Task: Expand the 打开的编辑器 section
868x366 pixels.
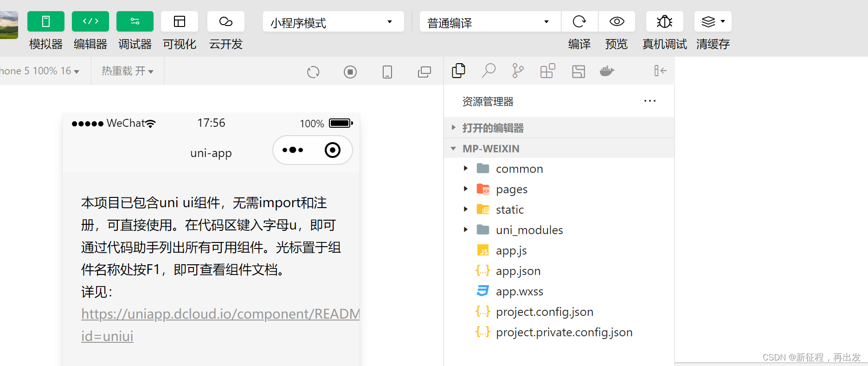Action: point(559,128)
